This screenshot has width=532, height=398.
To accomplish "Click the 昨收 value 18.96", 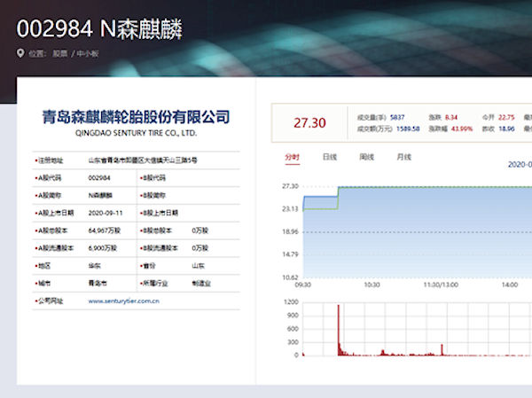I will click(506, 129).
